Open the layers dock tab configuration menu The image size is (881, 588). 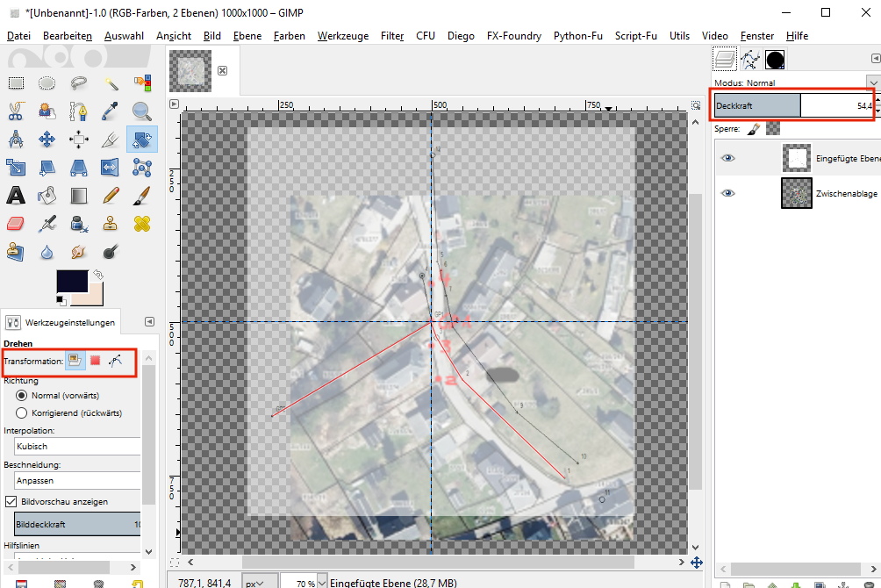(876, 59)
